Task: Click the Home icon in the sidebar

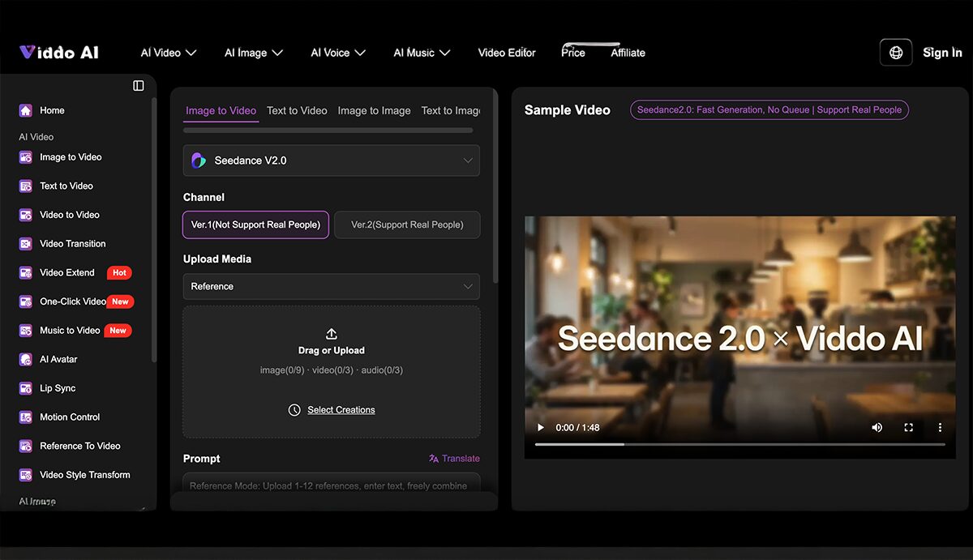Action: tap(26, 110)
